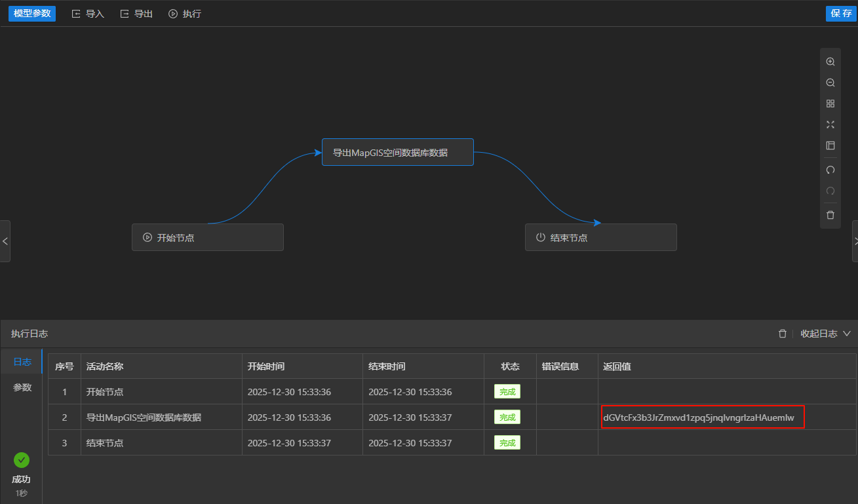Click the 模型参数 button
Screen dimensions: 858x504
(x=32, y=14)
